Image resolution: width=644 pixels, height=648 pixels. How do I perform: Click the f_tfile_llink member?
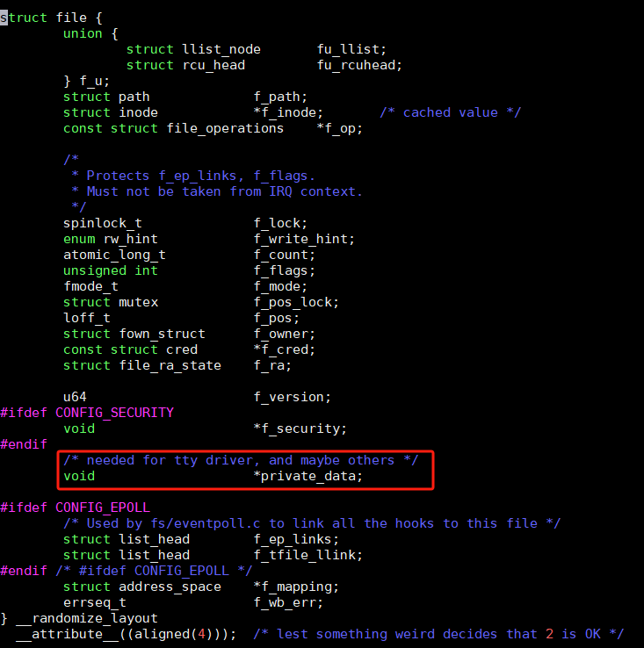pyautogui.click(x=308, y=556)
